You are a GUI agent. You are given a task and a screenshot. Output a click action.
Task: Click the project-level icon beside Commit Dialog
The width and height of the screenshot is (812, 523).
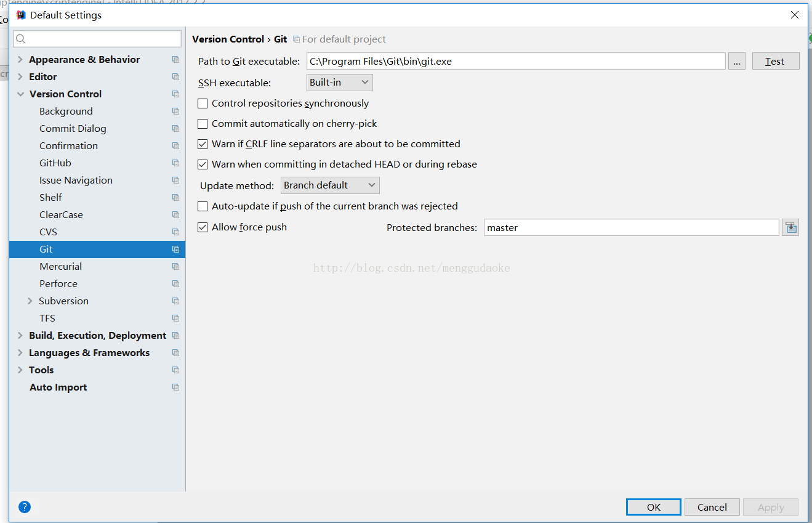coord(175,129)
